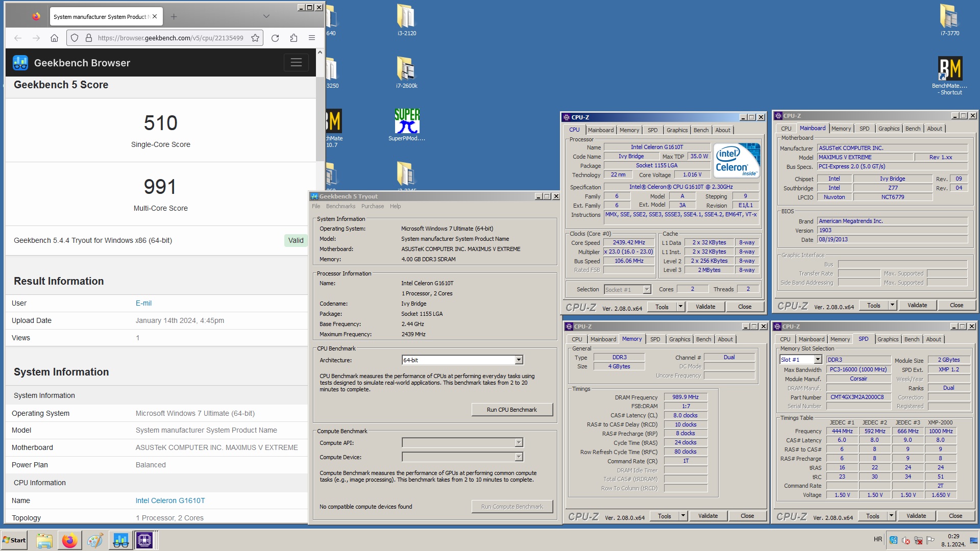
Task: Click the HR language indicator
Action: click(878, 539)
